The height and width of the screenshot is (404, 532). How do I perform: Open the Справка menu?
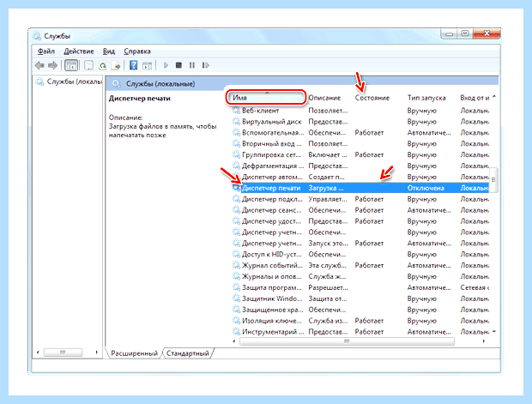[137, 51]
